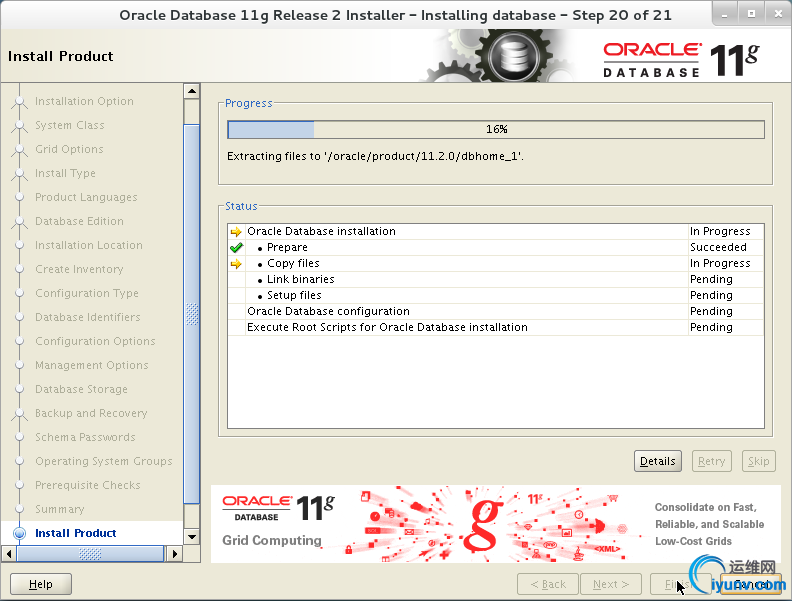Screen dimensions: 792x601
Task: Click the scroll down arrow of steps list
Action: tap(191, 537)
